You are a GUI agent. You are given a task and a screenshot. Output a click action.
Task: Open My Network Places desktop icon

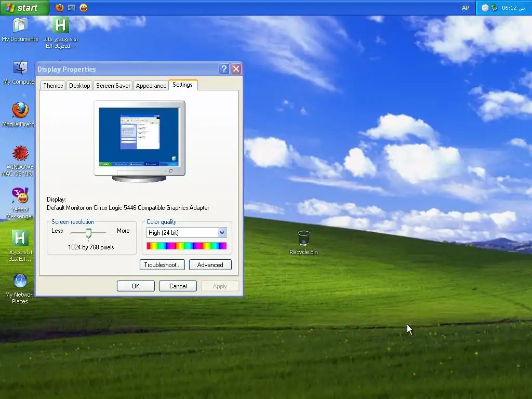coord(20,289)
